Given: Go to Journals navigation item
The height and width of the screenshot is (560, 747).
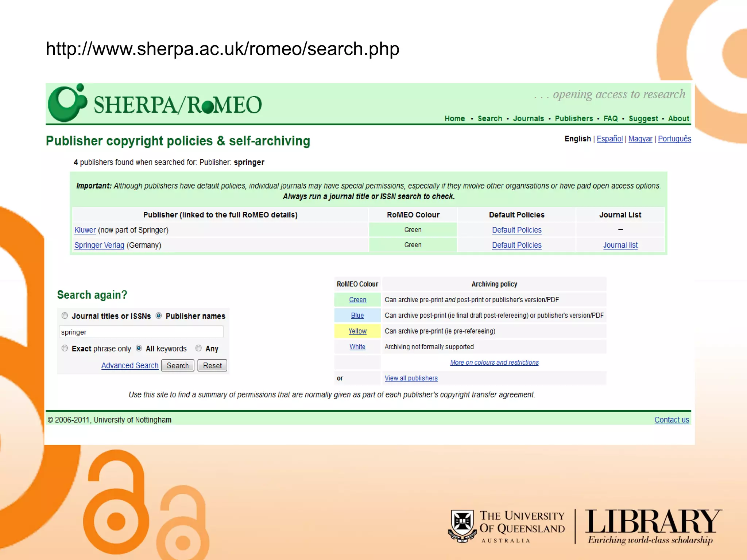Looking at the screenshot, I should pyautogui.click(x=528, y=118).
